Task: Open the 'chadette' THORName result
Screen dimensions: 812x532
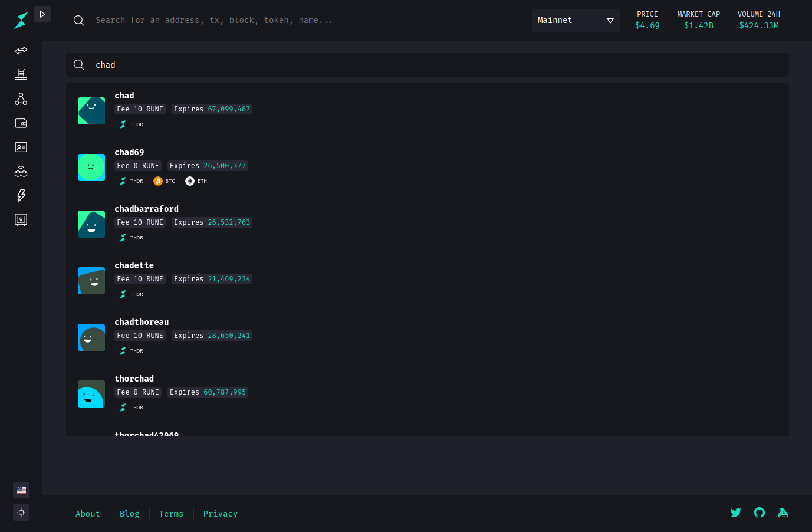Action: pos(134,265)
